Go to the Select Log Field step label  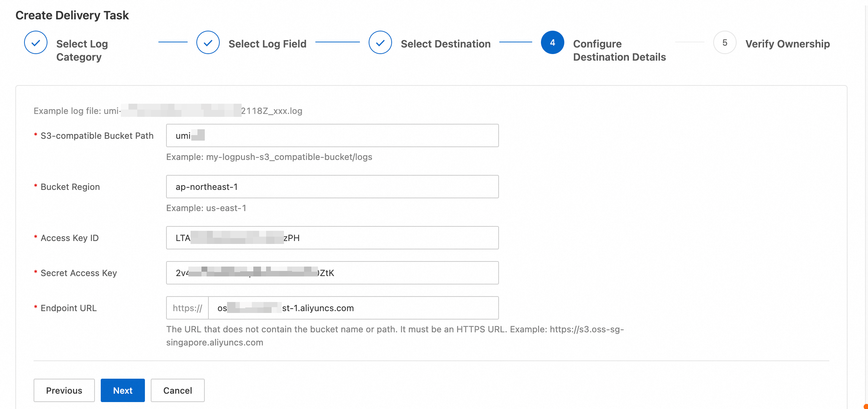click(x=268, y=44)
